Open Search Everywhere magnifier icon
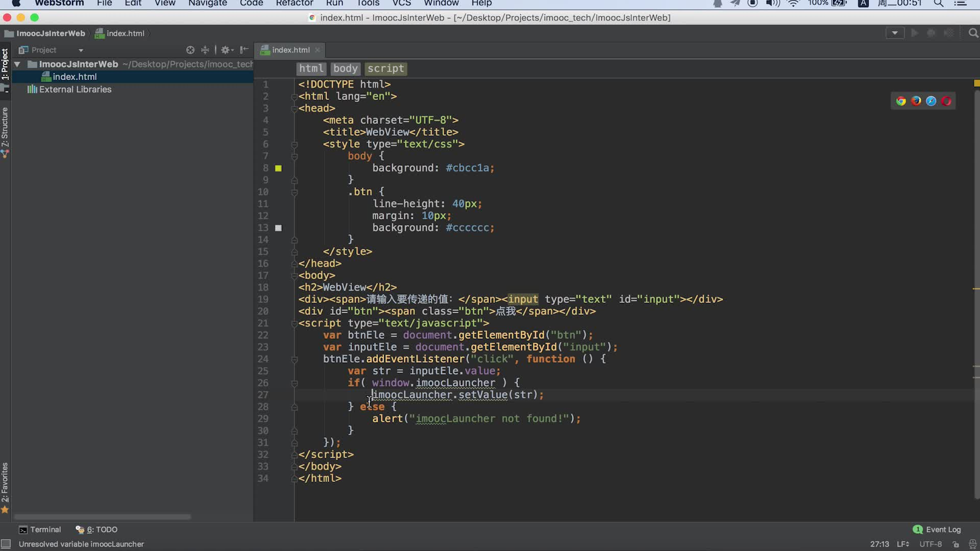Image resolution: width=980 pixels, height=551 pixels. [x=973, y=33]
